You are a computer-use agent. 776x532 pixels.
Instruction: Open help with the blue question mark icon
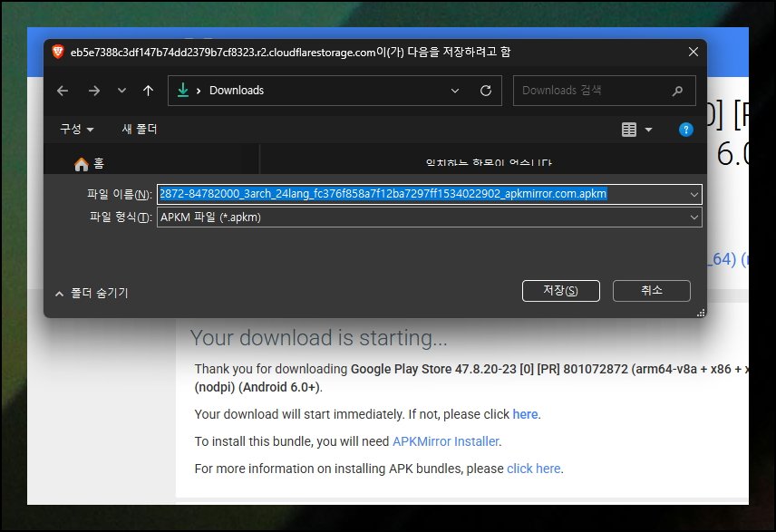[x=686, y=130]
